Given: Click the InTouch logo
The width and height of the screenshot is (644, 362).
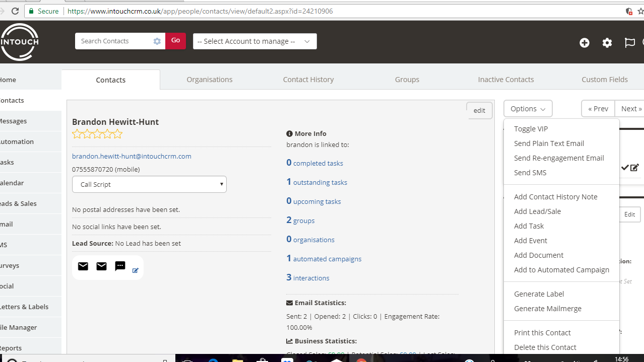Looking at the screenshot, I should pos(19,42).
